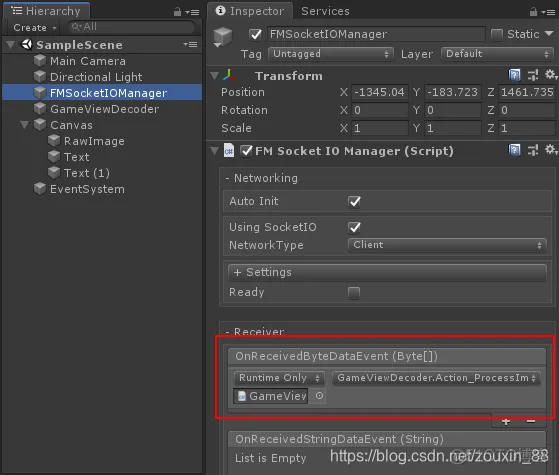Image resolution: width=559 pixels, height=475 pixels.
Task: Select EventSystem name in Hierarchy
Action: point(87,189)
